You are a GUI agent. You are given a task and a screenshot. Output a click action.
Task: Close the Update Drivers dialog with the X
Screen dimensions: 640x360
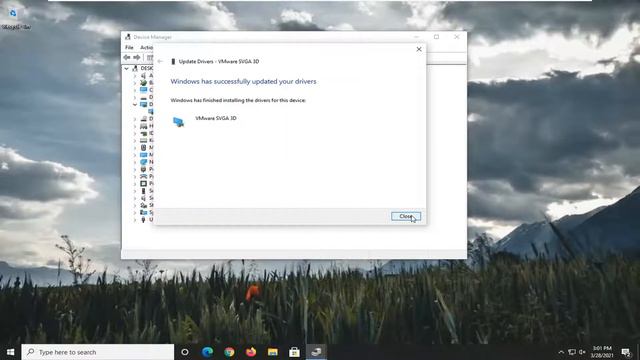[419, 49]
